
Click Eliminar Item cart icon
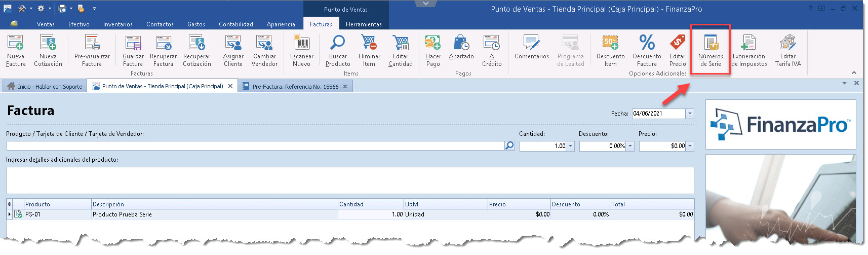(x=369, y=43)
